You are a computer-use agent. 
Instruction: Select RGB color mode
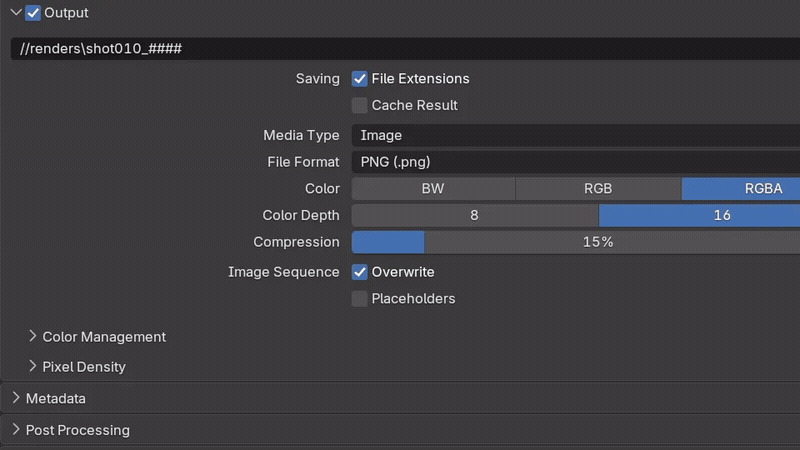(598, 189)
